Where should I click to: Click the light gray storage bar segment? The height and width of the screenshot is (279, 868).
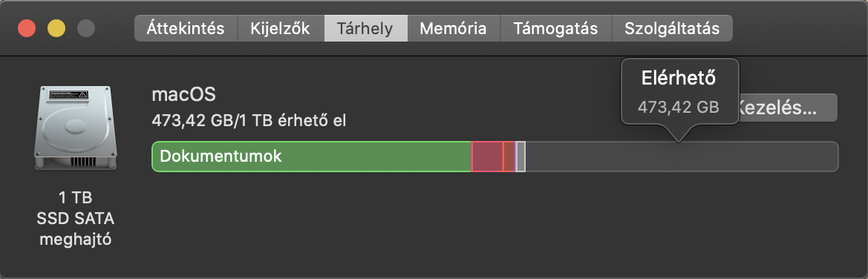click(521, 157)
